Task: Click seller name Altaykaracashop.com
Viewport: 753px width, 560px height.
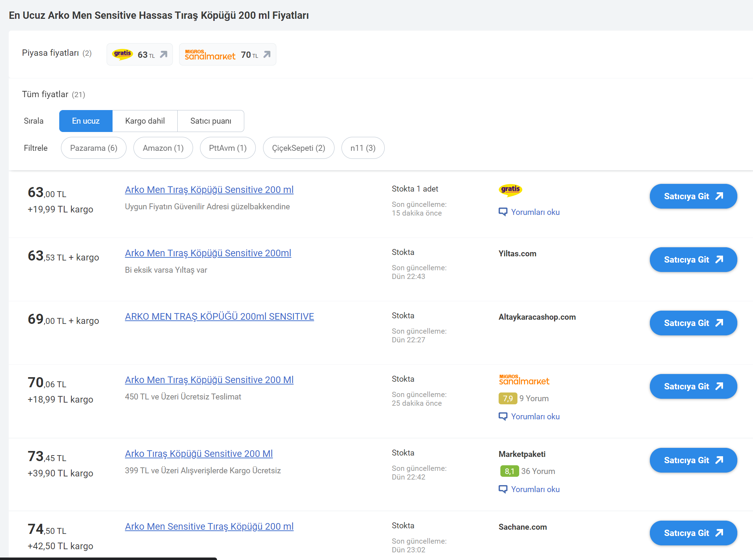Action: click(x=537, y=317)
